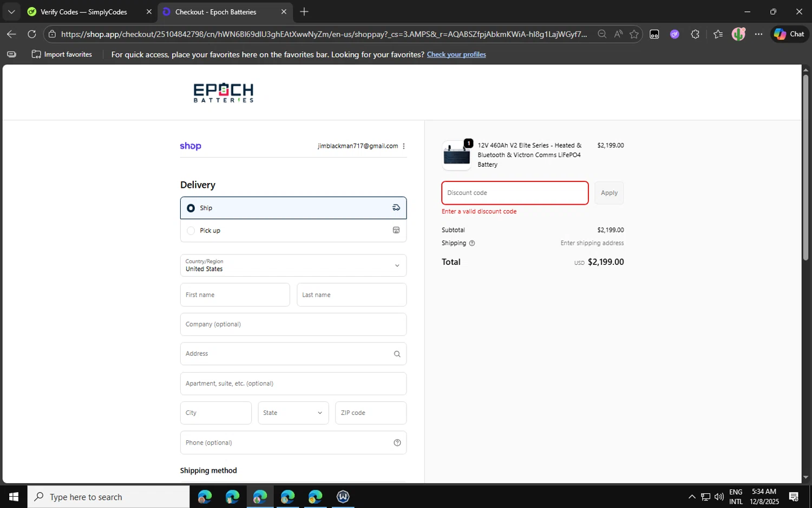812x508 pixels.
Task: View site information lock icon
Action: [x=52, y=34]
